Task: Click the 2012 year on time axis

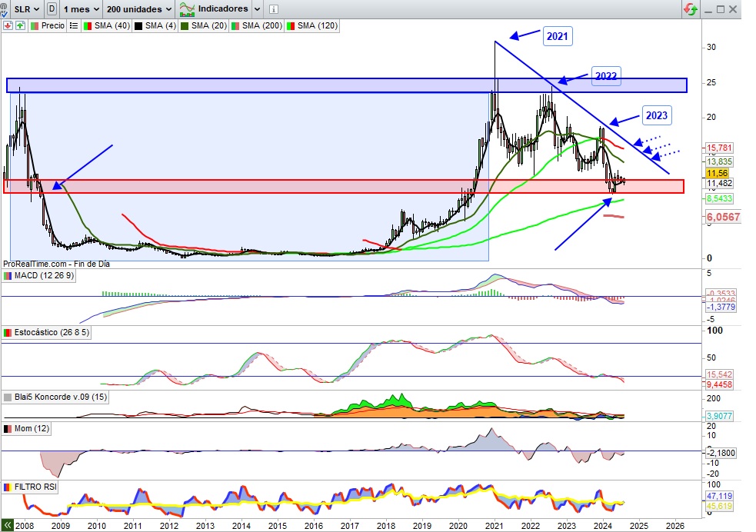Action: (x=168, y=526)
